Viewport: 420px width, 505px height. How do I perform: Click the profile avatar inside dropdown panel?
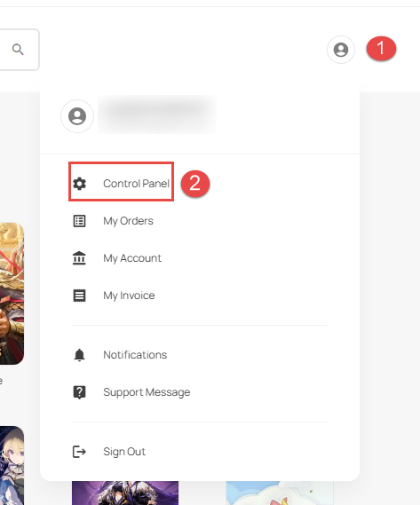pyautogui.click(x=77, y=116)
